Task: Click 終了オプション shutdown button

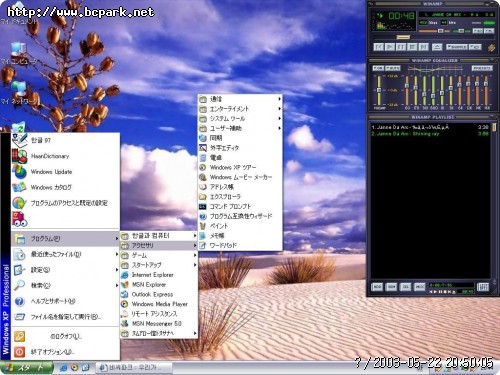Action: click(65, 352)
